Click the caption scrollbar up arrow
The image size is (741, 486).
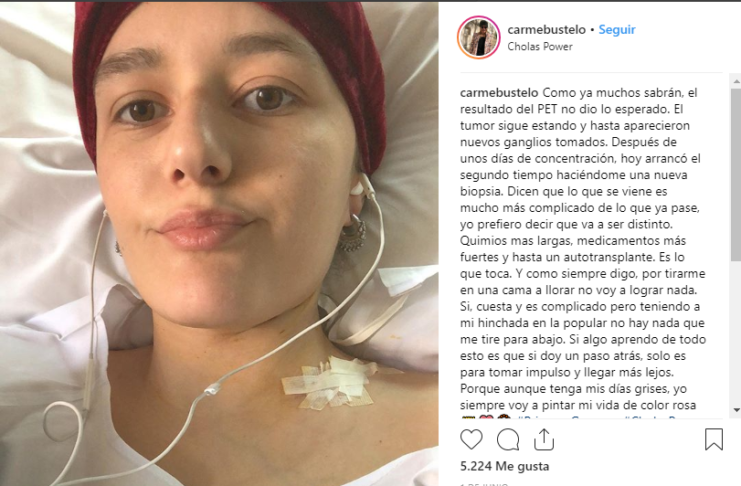[x=736, y=82]
